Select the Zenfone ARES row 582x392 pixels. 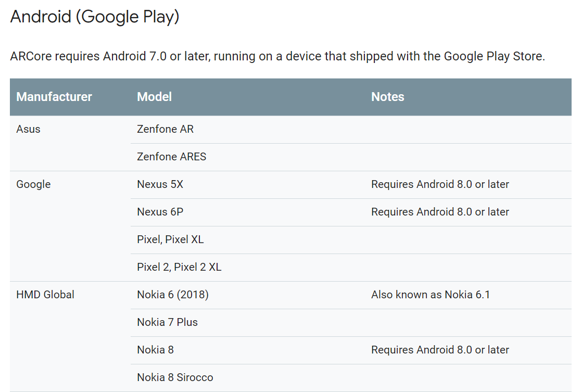(x=171, y=157)
